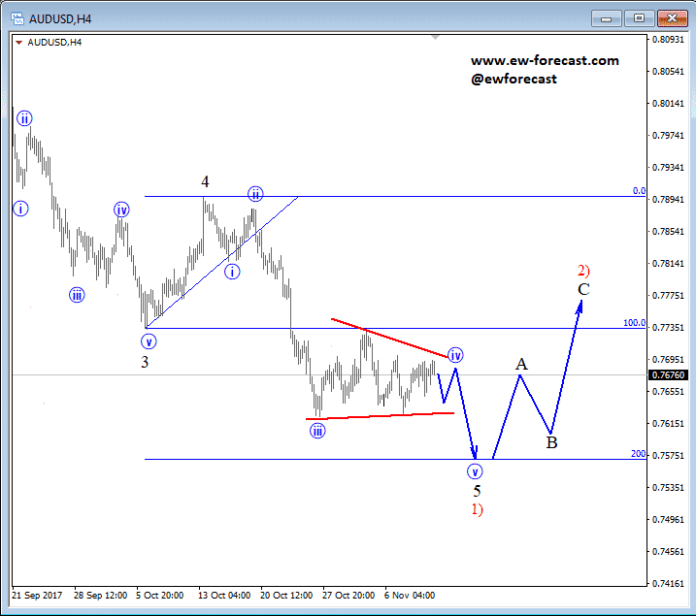Click the circled v label under 200 line
The width and height of the screenshot is (696, 616).
click(x=475, y=471)
